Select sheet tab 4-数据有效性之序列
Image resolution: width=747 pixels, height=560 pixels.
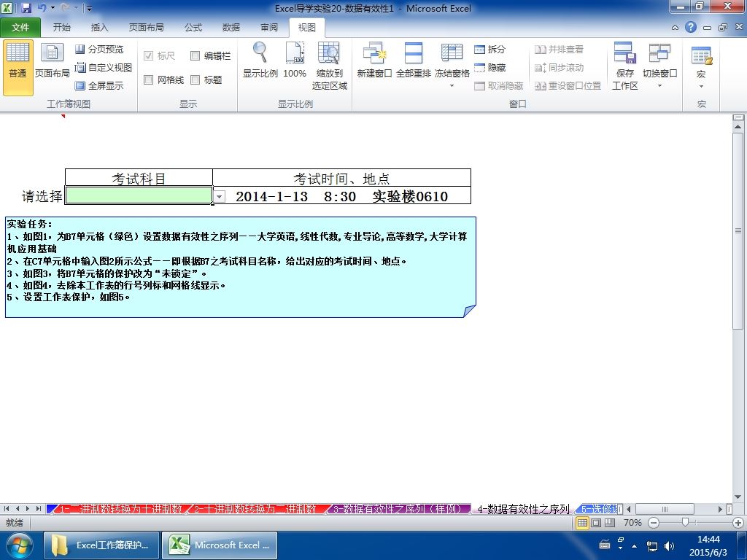click(x=523, y=509)
